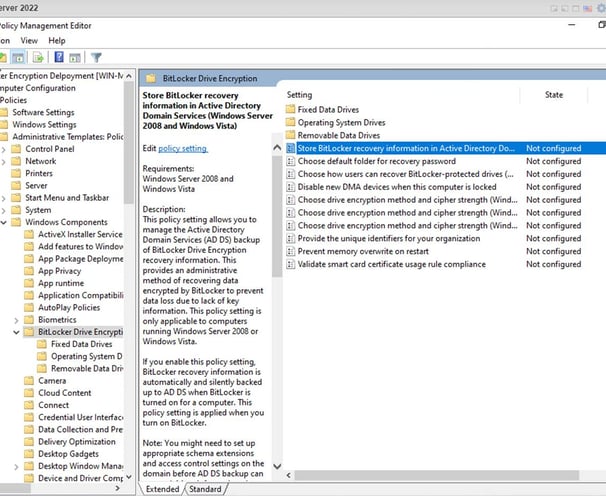
Task: Click the tree pane scroll down arrow
Action: pos(129,477)
